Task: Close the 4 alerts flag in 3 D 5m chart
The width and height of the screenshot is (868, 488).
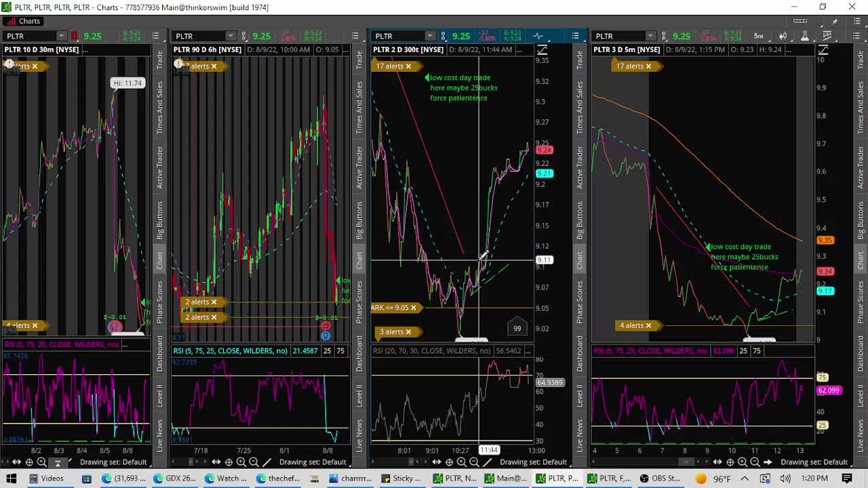Action: (648, 325)
